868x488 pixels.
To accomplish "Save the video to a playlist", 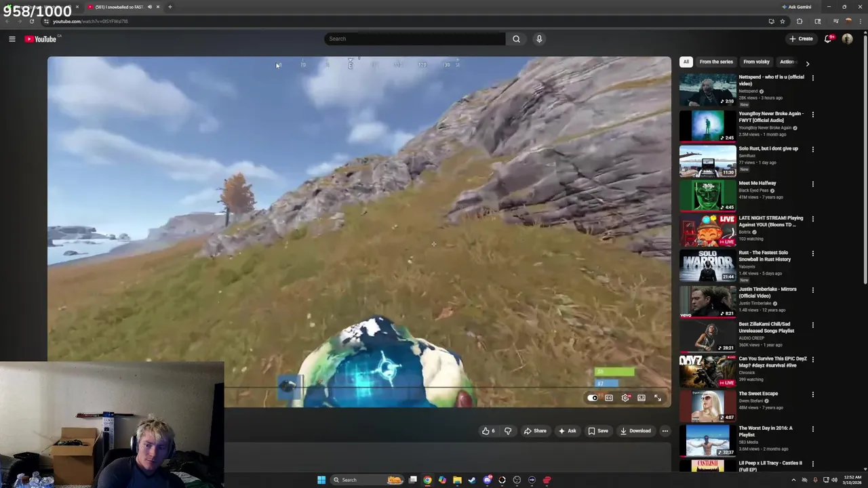I will pyautogui.click(x=598, y=431).
